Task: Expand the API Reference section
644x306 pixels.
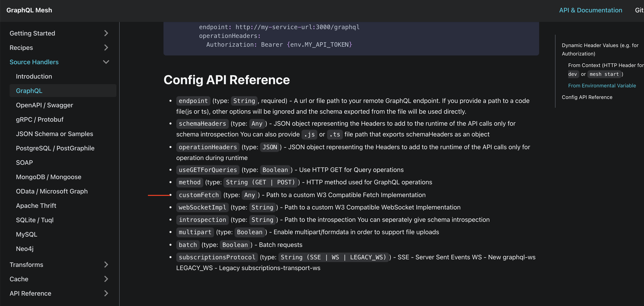Action: (x=106, y=293)
